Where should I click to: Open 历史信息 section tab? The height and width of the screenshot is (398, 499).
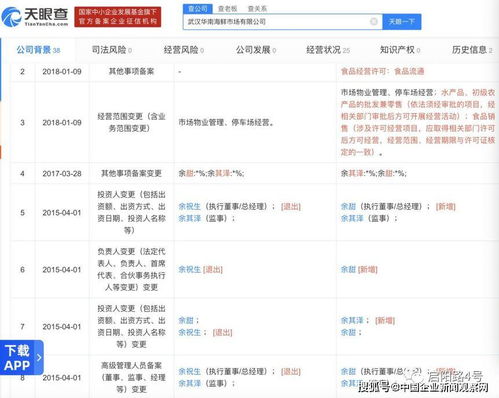pyautogui.click(x=472, y=50)
